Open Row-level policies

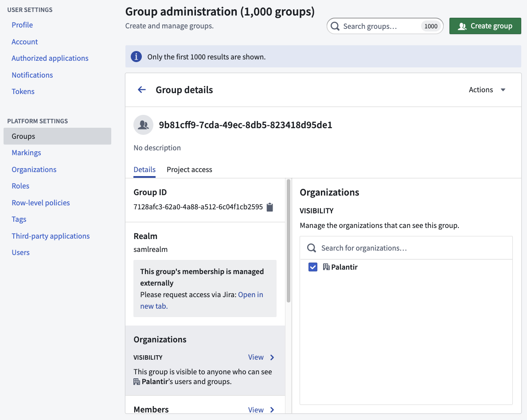pyautogui.click(x=41, y=203)
